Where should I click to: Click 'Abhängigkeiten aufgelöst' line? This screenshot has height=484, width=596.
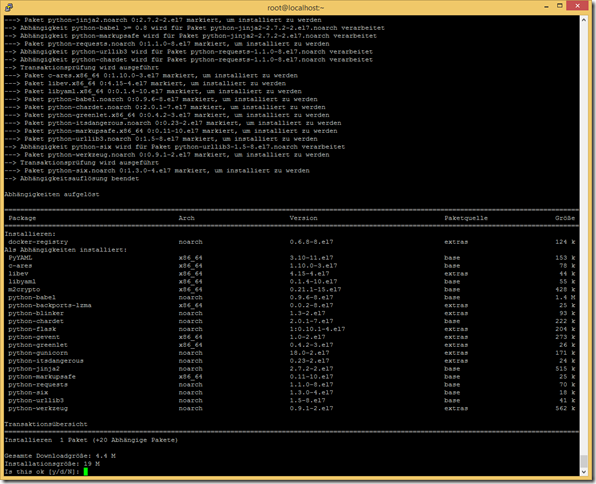(x=52, y=194)
